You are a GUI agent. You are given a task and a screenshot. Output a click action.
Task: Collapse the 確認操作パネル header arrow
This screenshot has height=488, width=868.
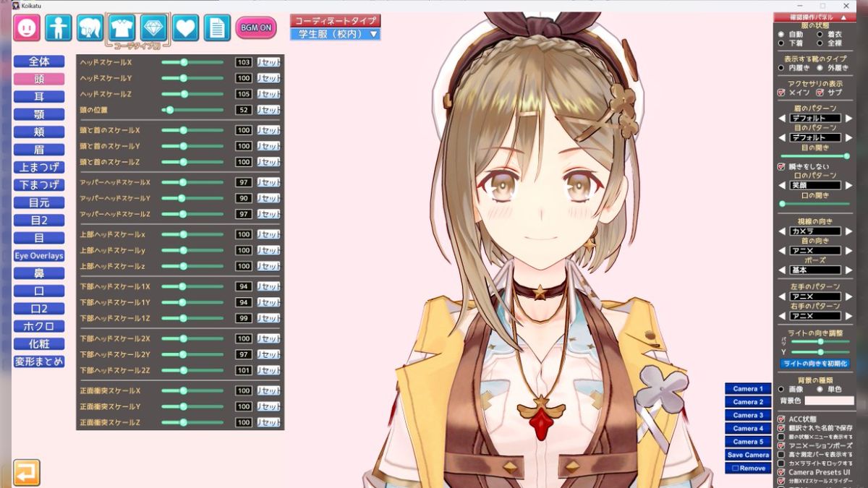click(x=843, y=17)
